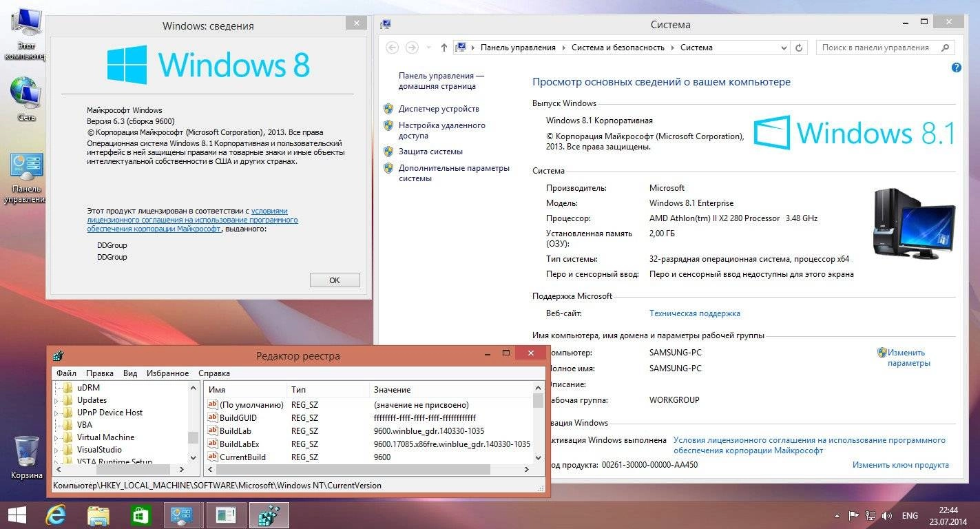Viewport: 980px width, 529px height.
Task: Click the Поиск в панели управления search field
Action: [x=882, y=47]
